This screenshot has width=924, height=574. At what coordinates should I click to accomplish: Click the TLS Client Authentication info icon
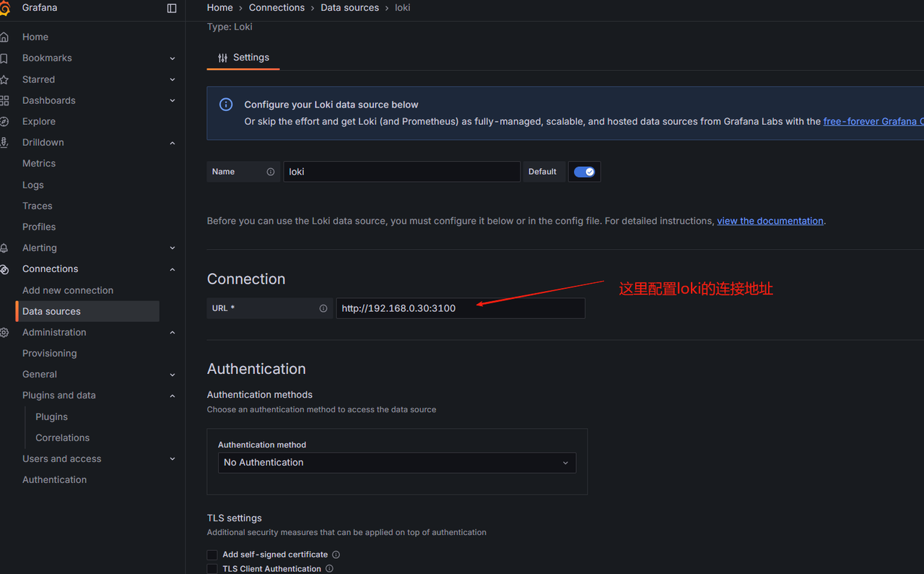click(x=329, y=569)
